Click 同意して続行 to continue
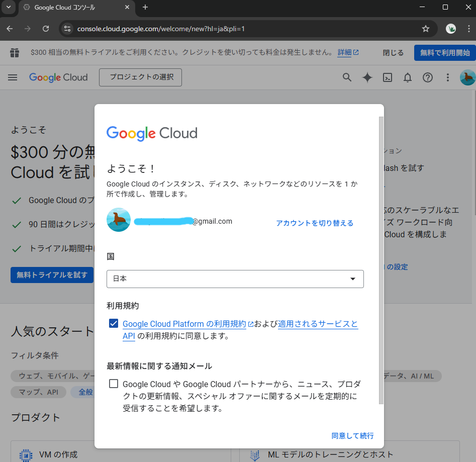 click(352, 436)
